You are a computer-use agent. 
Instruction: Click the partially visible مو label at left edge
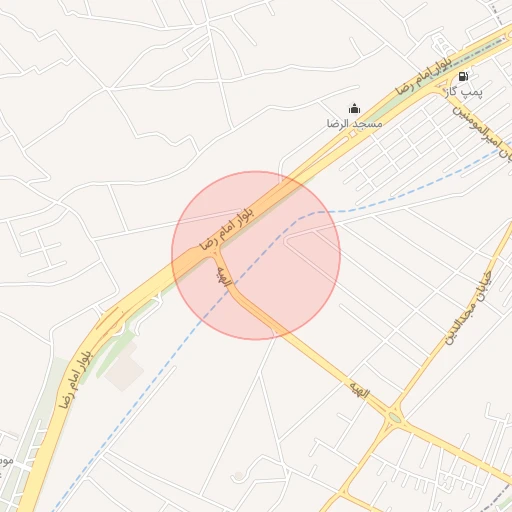[7, 462]
